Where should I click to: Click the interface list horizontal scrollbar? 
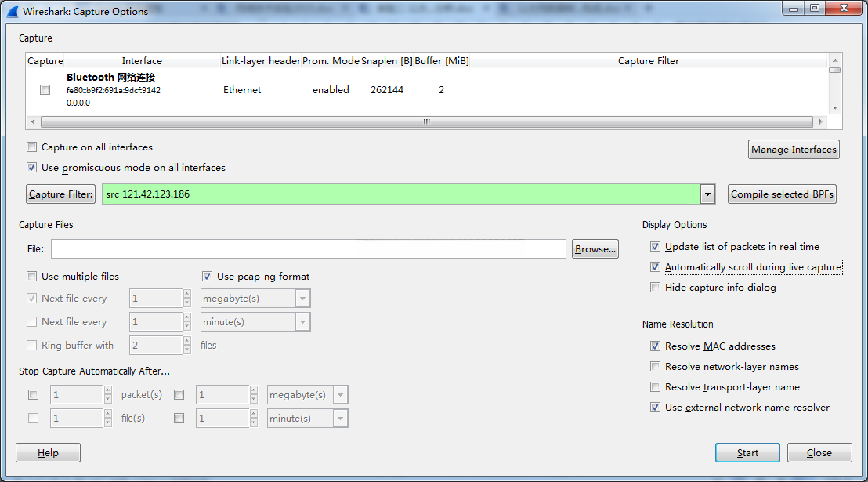(x=427, y=121)
